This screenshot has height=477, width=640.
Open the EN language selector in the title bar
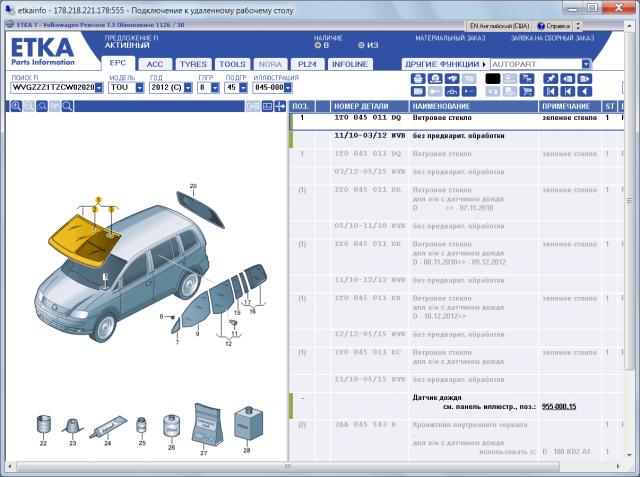499,26
